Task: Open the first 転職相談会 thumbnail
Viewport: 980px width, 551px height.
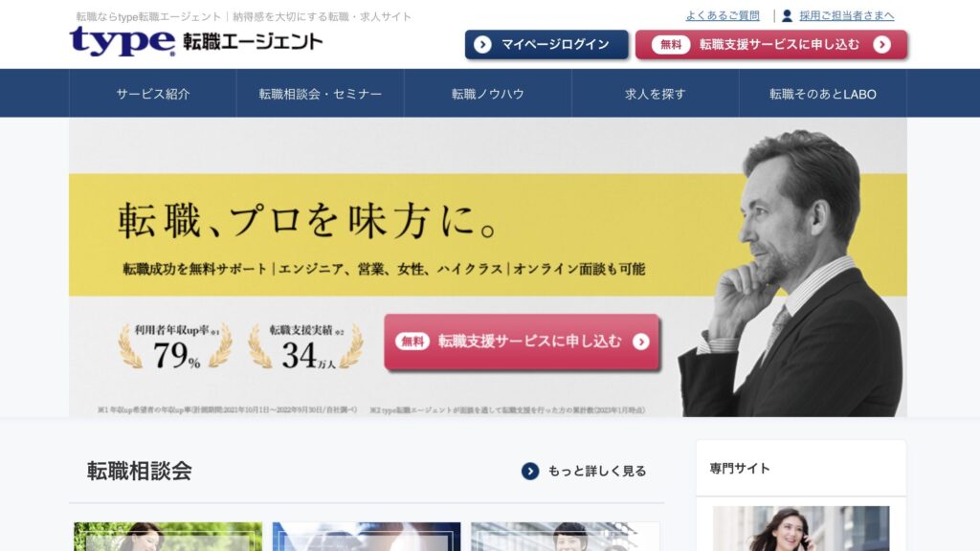Action: [168, 537]
